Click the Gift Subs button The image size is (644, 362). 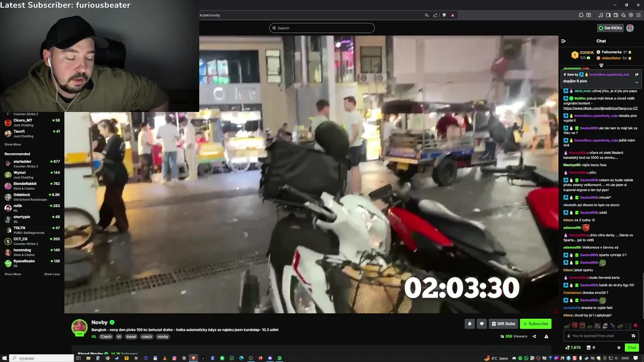tap(503, 324)
